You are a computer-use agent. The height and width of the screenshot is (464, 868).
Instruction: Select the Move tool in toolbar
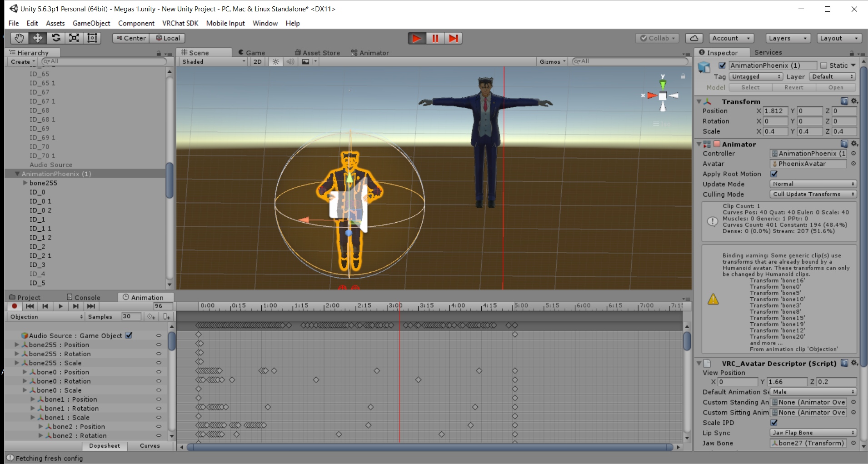(38, 38)
